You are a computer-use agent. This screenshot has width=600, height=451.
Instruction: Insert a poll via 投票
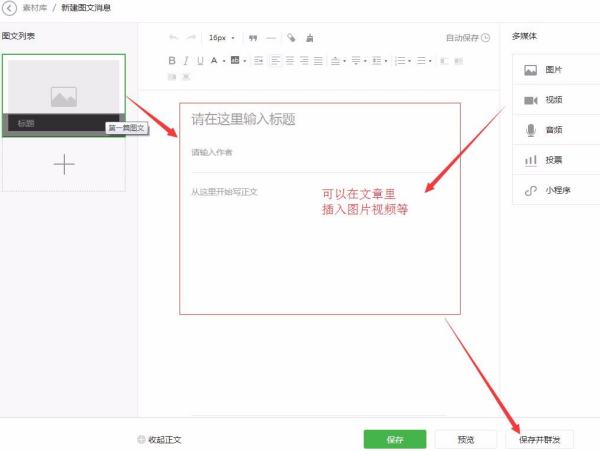556,160
